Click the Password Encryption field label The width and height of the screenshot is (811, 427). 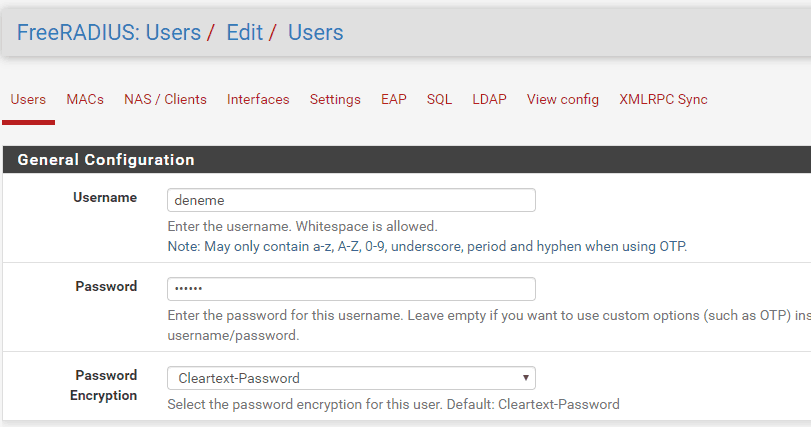tap(104, 385)
